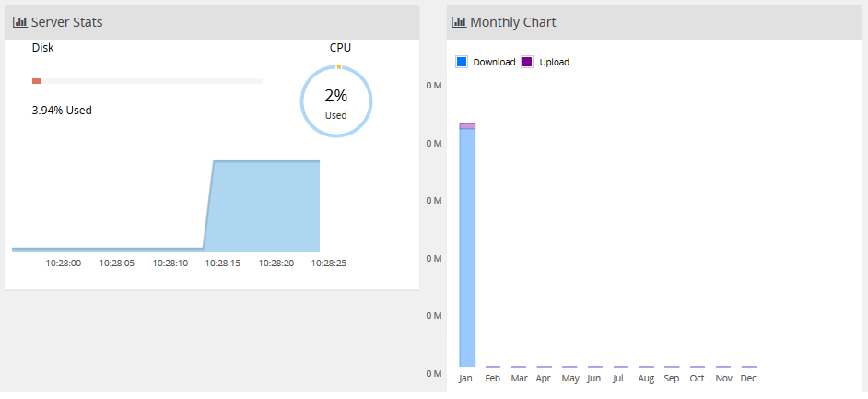
Task: Click the blue Download legend swatch
Action: click(x=462, y=62)
